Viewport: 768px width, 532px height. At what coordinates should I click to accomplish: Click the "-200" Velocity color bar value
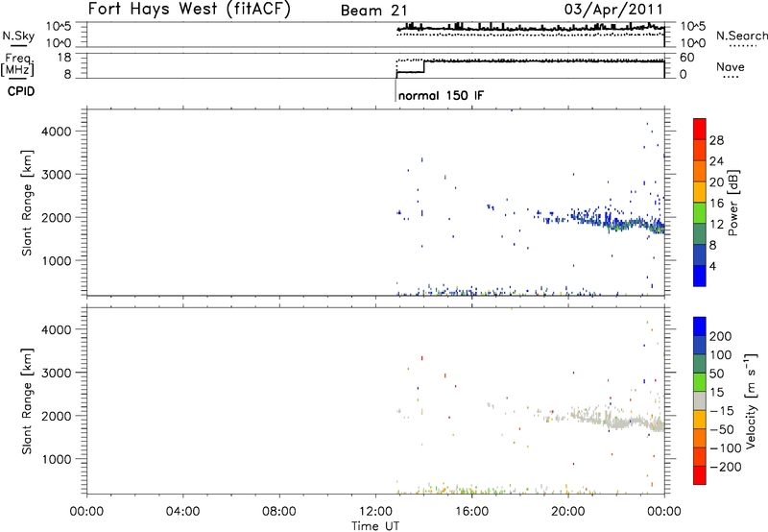(x=726, y=467)
